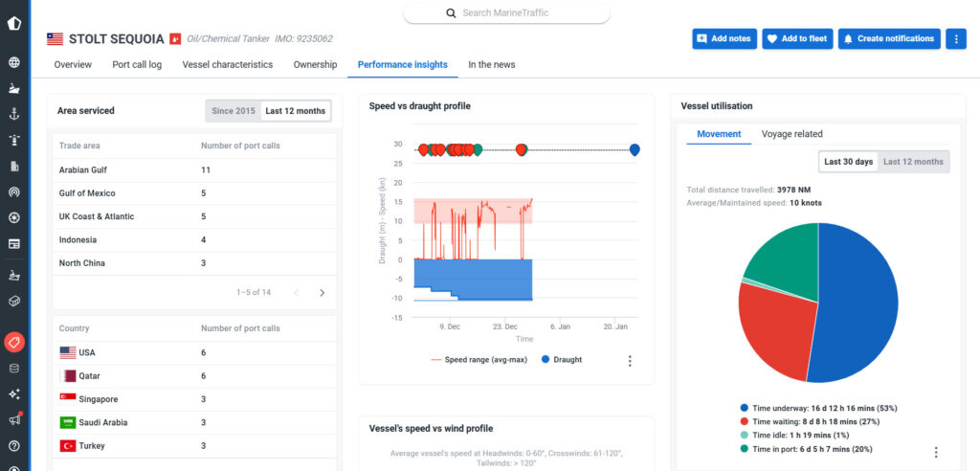Click the Arabian Gulf trade area row
This screenshot has width=980, height=471.
194,170
